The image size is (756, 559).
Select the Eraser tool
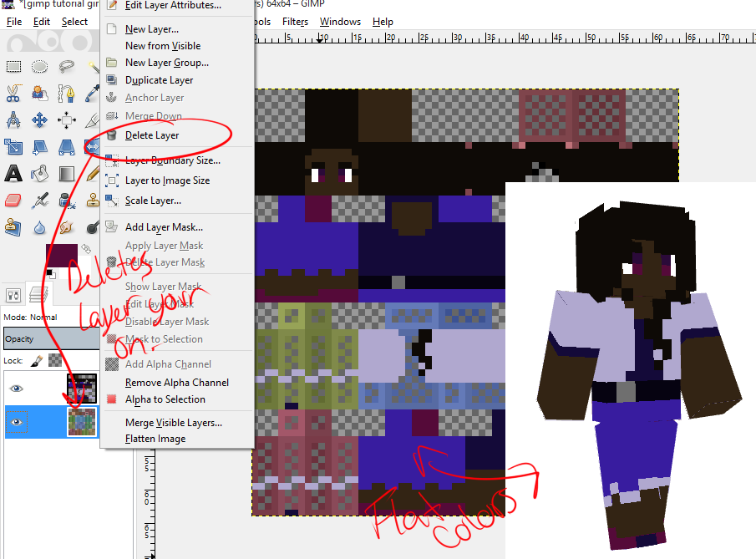(x=13, y=201)
